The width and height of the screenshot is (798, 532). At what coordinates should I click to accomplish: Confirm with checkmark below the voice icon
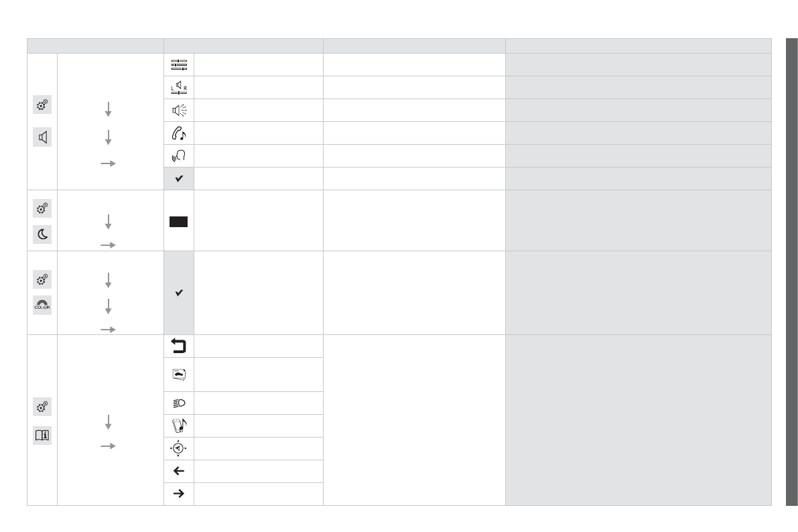click(179, 179)
